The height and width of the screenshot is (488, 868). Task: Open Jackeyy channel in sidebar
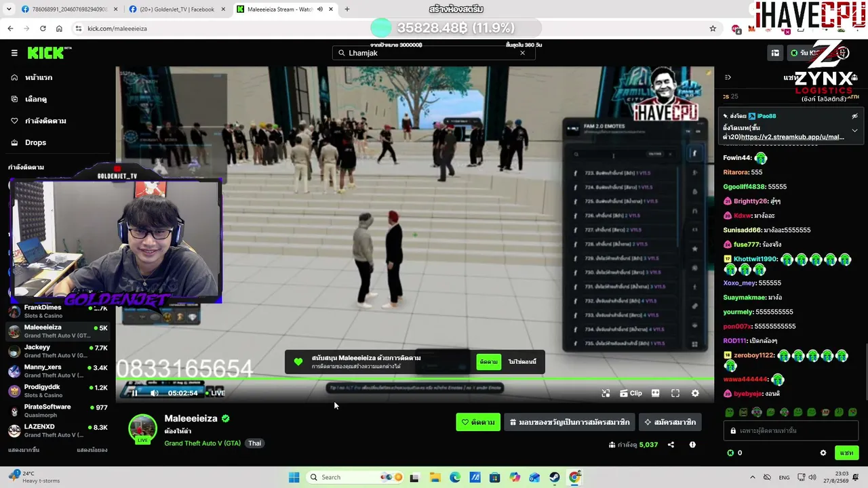[x=58, y=351]
